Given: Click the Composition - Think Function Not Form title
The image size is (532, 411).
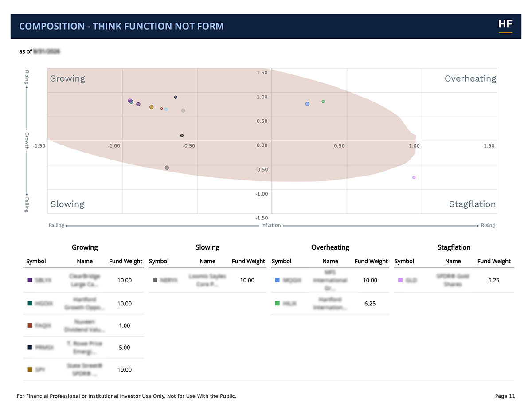Looking at the screenshot, I should pos(121,26).
